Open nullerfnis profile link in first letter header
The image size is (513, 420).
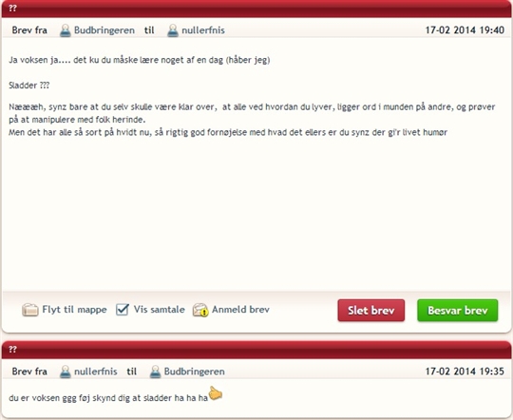[203, 30]
